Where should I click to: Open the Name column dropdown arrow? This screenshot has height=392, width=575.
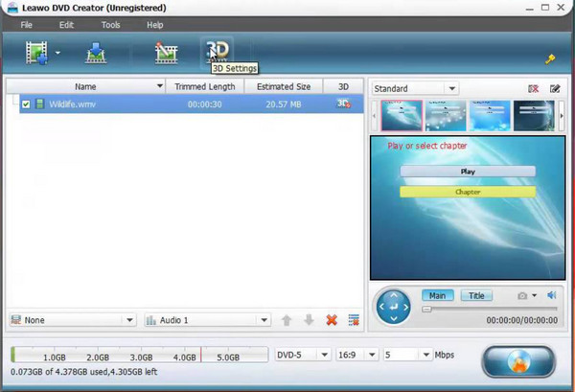[160, 86]
